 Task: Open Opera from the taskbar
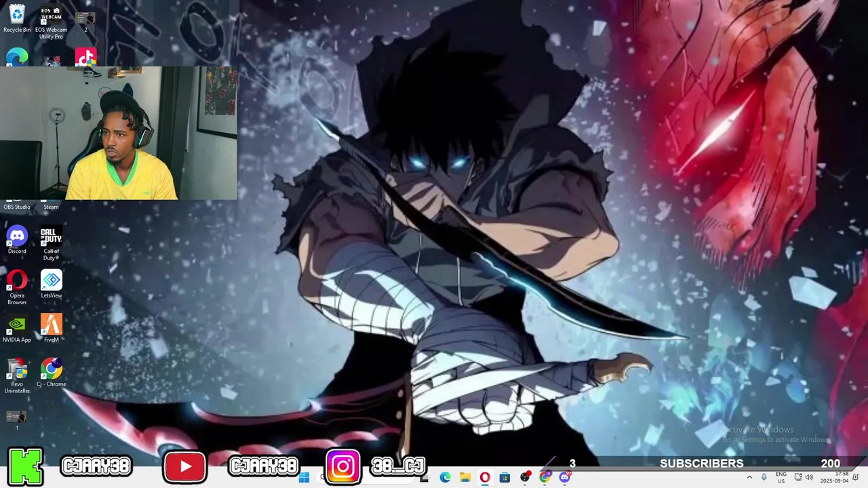pyautogui.click(x=485, y=477)
